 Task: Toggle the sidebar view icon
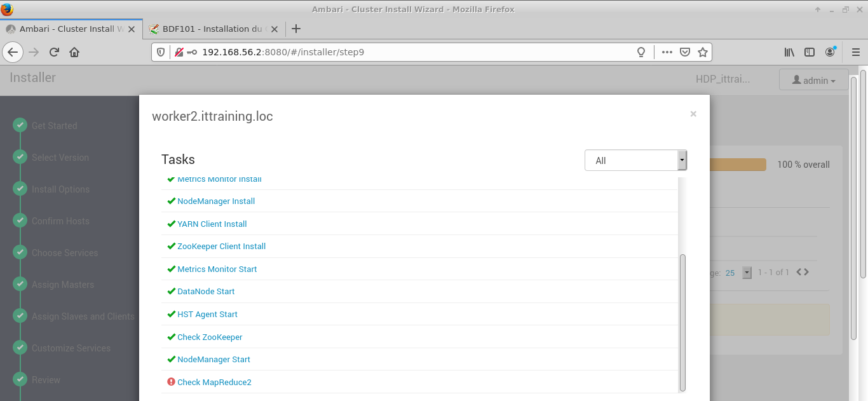(810, 52)
